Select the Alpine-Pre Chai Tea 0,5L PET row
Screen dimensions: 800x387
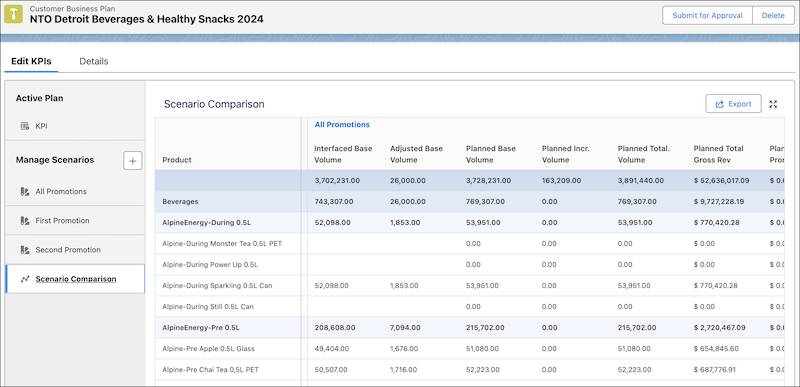(x=470, y=370)
